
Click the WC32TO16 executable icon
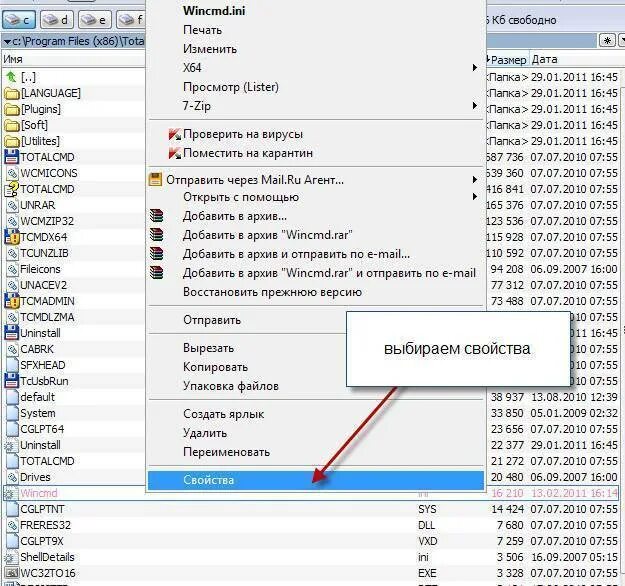pyautogui.click(x=12, y=573)
